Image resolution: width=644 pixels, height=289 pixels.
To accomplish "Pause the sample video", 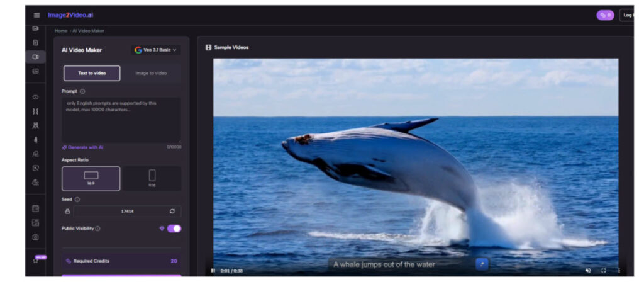I will tap(213, 271).
